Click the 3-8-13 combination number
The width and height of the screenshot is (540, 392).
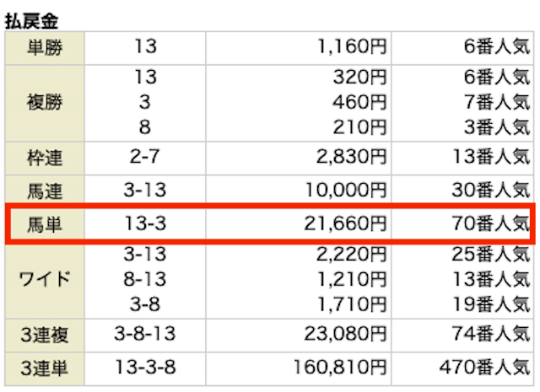(x=145, y=334)
